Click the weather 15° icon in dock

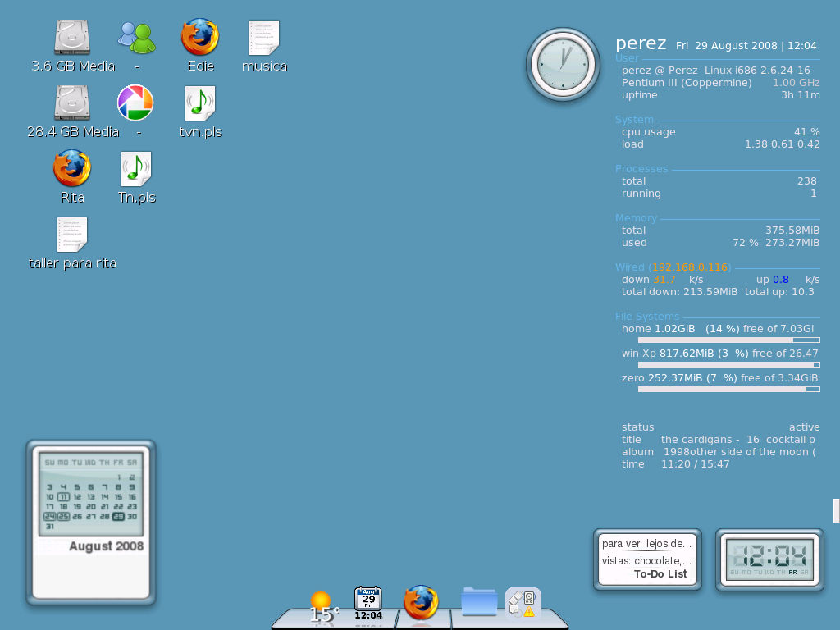(x=323, y=608)
